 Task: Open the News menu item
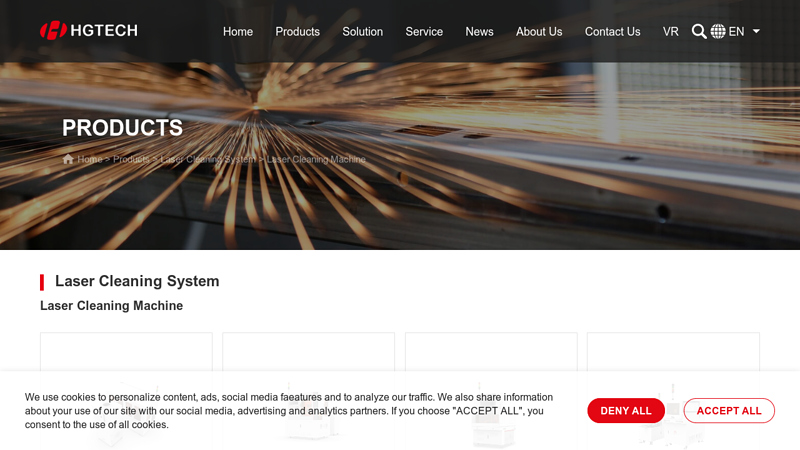pos(479,31)
